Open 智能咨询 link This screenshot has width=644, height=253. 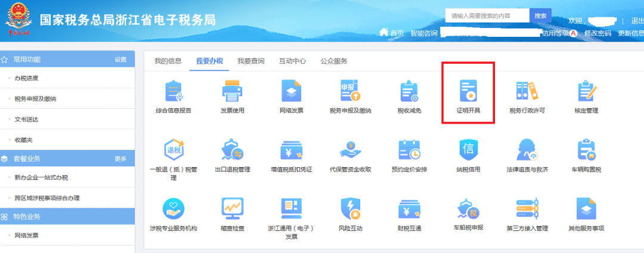424,33
